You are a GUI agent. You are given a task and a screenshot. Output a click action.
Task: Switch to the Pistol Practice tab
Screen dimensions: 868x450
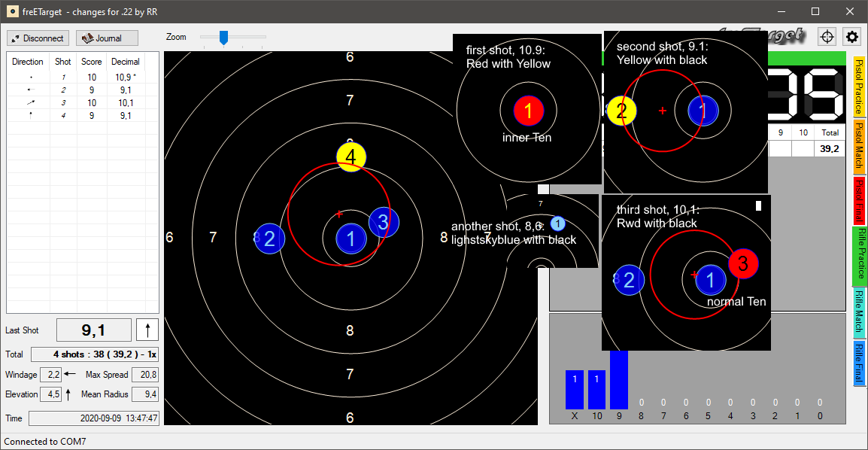pyautogui.click(x=859, y=87)
